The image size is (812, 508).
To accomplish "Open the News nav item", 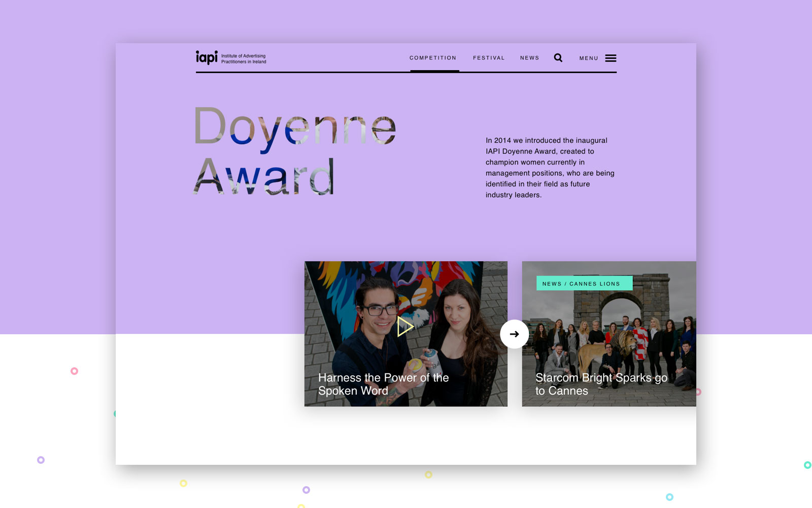I will [529, 58].
